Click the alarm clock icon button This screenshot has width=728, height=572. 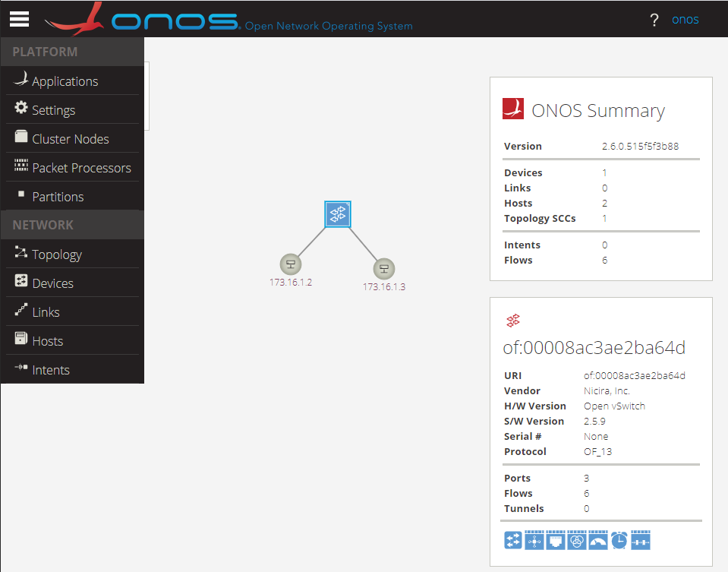tap(619, 540)
